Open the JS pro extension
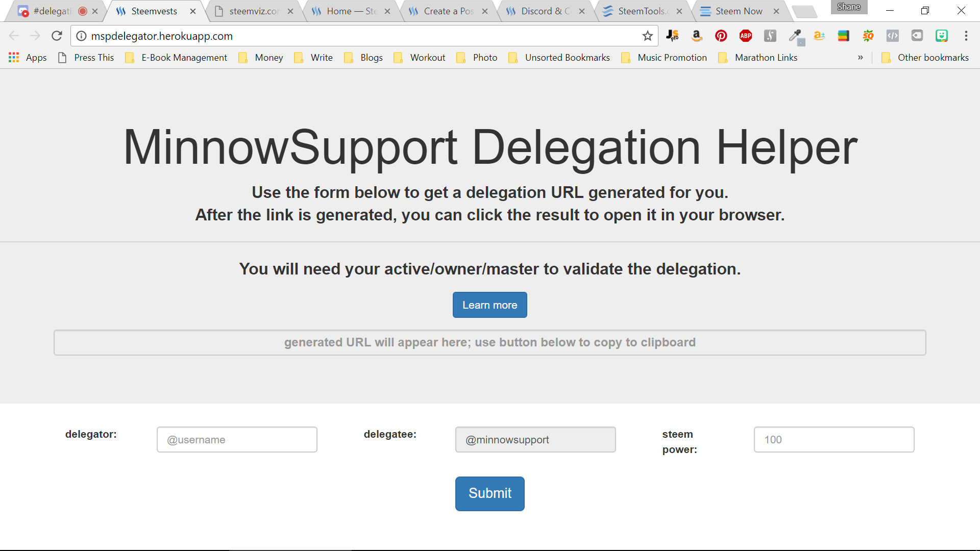This screenshot has height=551, width=980. coord(672,36)
